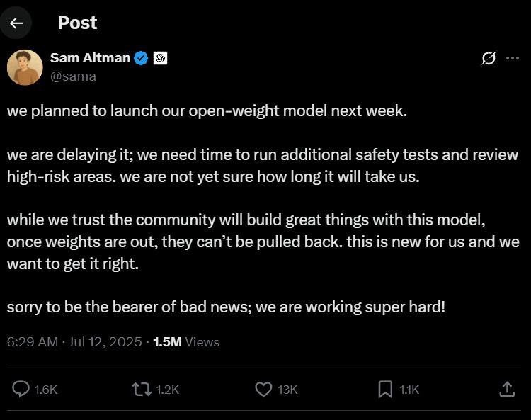This screenshot has width=531, height=420.
Task: Like the post with the heart
Action: pos(263,389)
